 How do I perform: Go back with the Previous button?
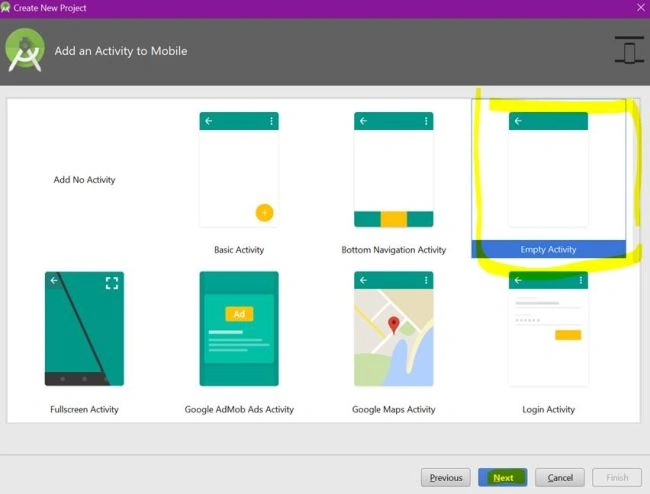(x=446, y=477)
